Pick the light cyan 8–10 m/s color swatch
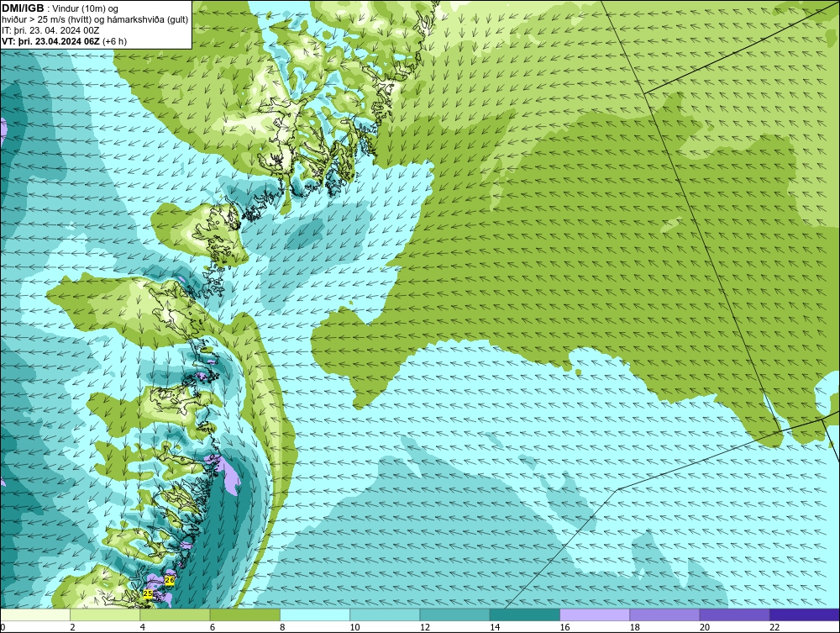This screenshot has width=840, height=633. coord(315,615)
